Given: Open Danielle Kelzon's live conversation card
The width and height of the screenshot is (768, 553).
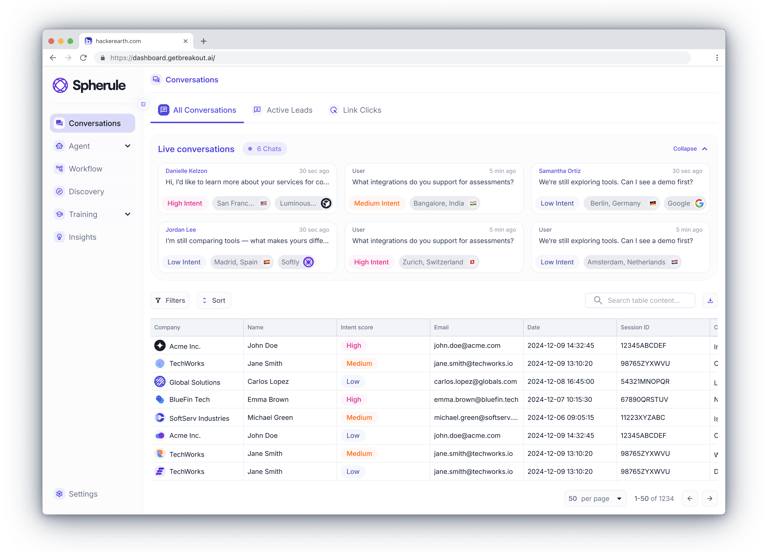Looking at the screenshot, I should click(247, 189).
